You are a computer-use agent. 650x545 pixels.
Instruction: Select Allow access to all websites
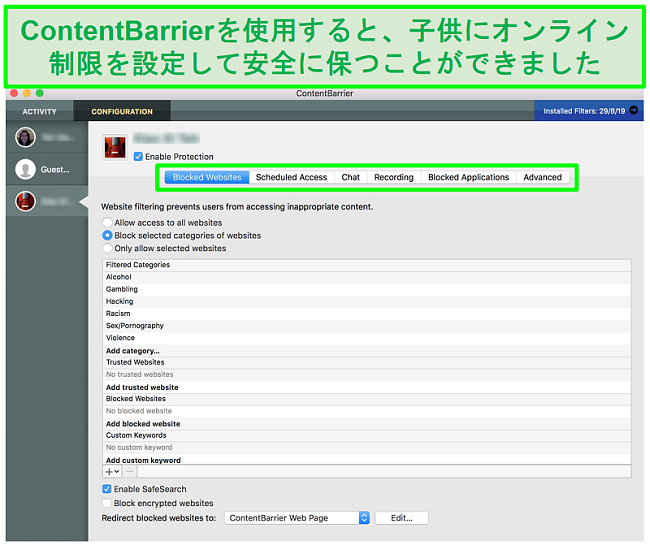tap(107, 223)
